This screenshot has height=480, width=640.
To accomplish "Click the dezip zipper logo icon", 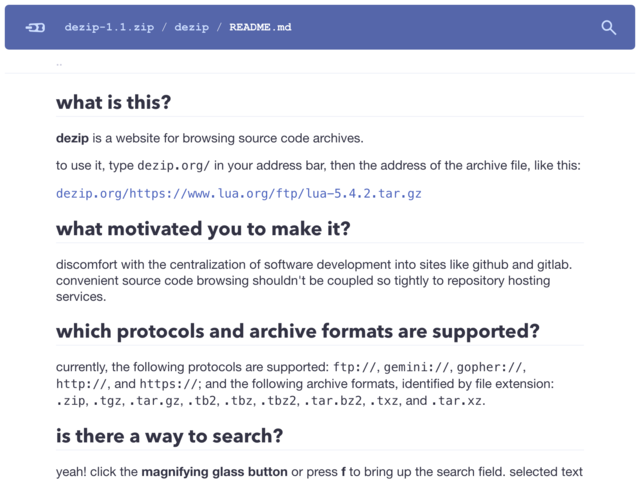I will [35, 27].
